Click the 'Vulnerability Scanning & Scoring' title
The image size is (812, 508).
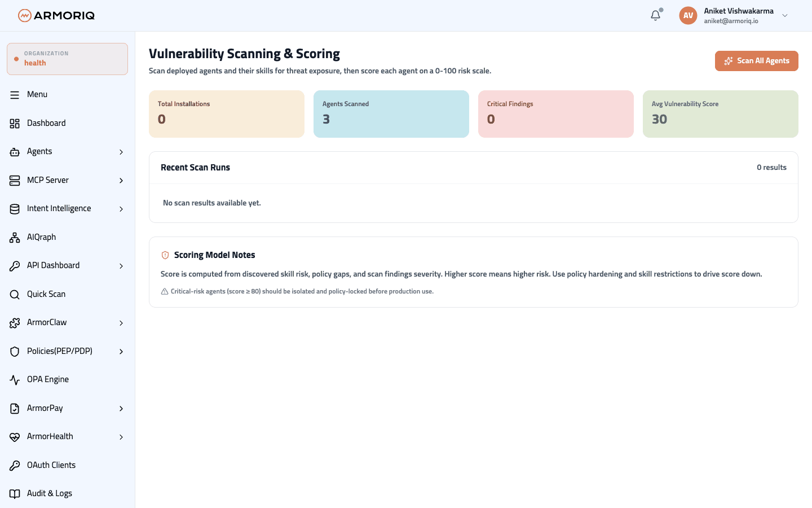click(244, 54)
